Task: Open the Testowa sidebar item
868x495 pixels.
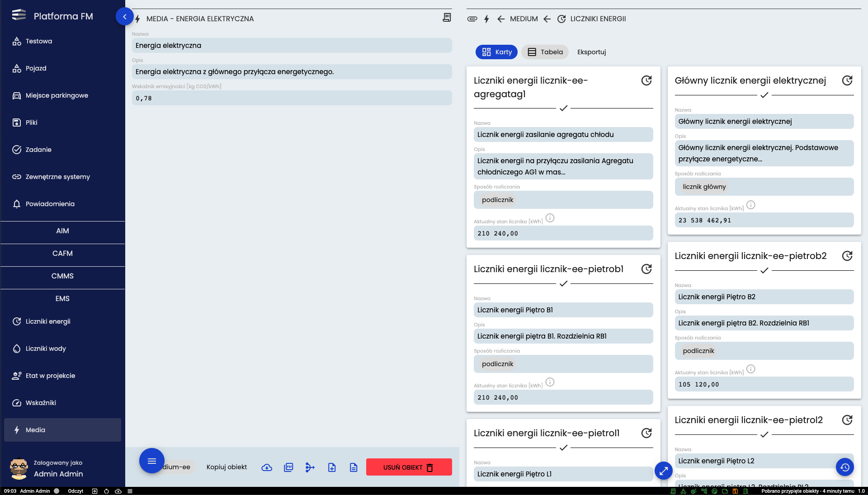Action: click(x=62, y=41)
